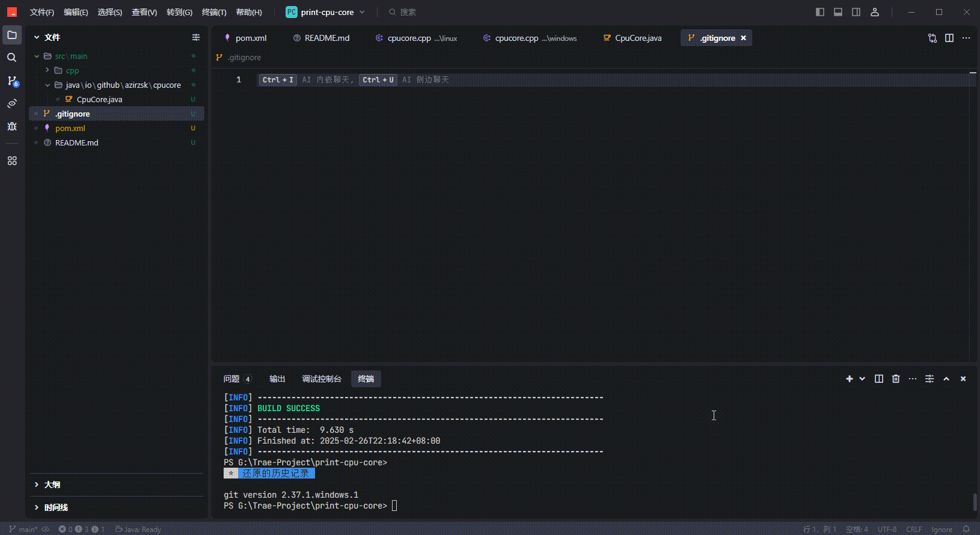Change the UTF-8 file encoding
This screenshot has width=980, height=535.
887,529
